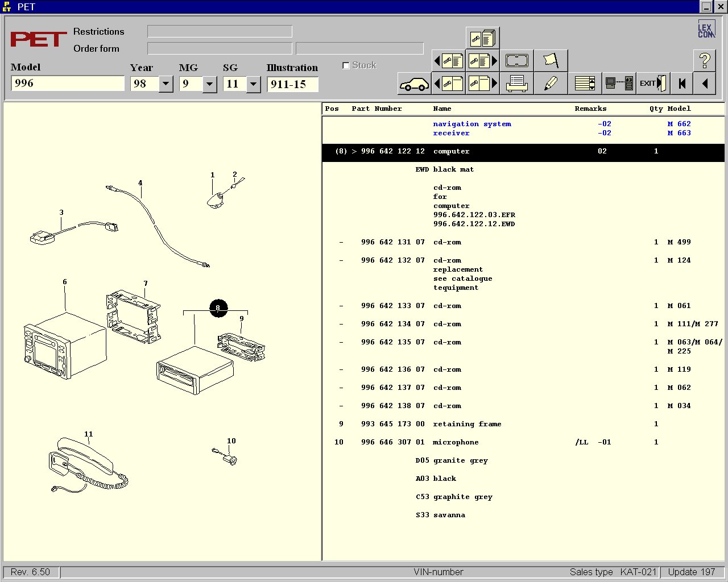Screen dimensions: 728x582
Task: Click part 10 microphone in illustration
Action: pyautogui.click(x=225, y=456)
